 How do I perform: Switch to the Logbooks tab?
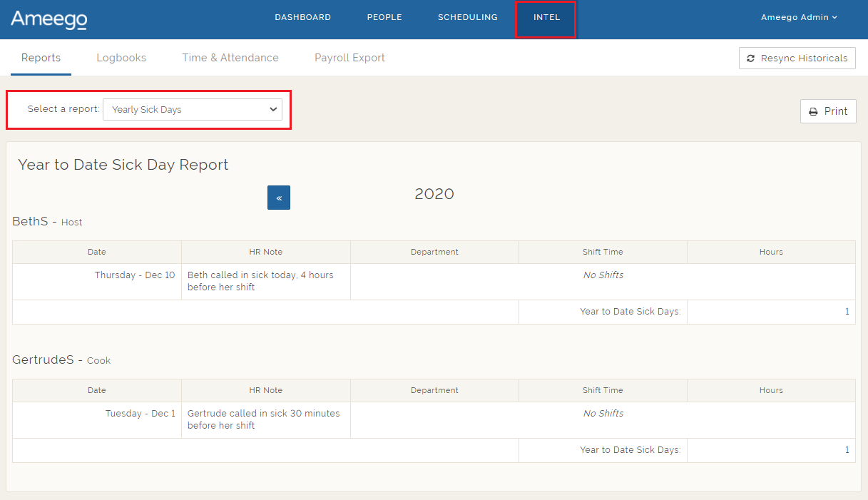click(121, 58)
